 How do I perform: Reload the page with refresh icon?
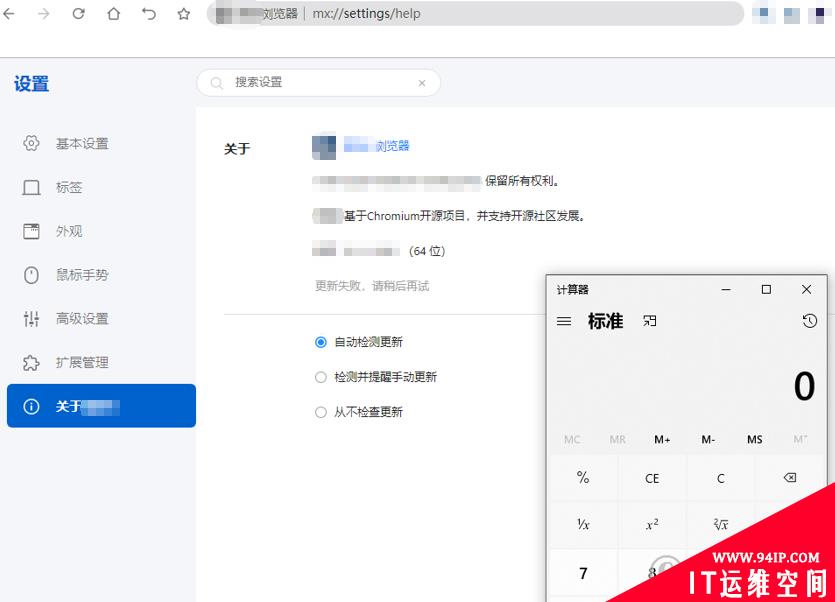coord(78,14)
